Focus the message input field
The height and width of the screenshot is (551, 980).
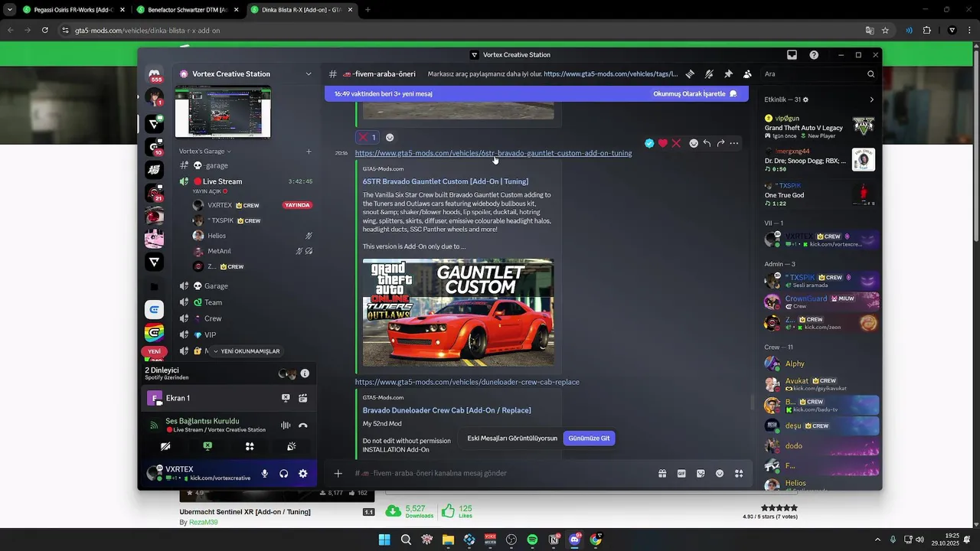(501, 473)
